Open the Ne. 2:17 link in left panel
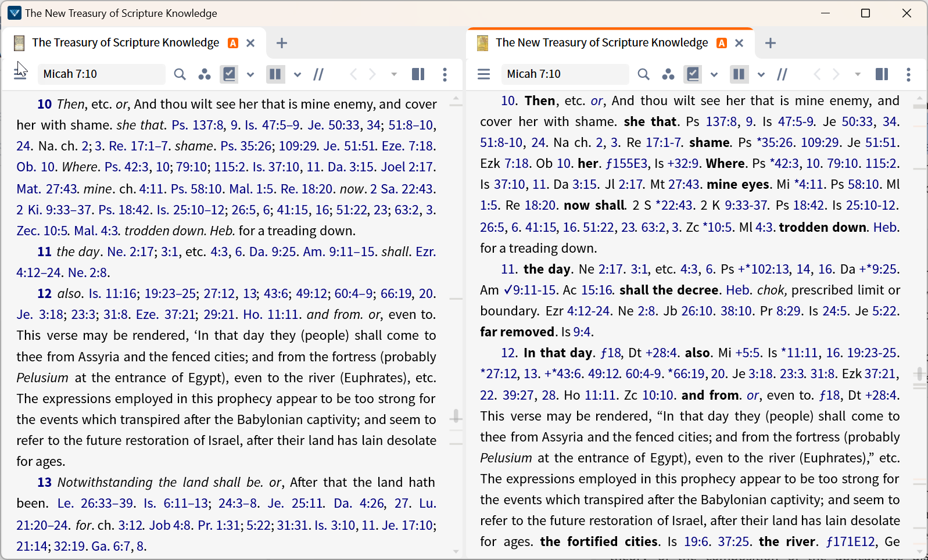 [x=131, y=252]
